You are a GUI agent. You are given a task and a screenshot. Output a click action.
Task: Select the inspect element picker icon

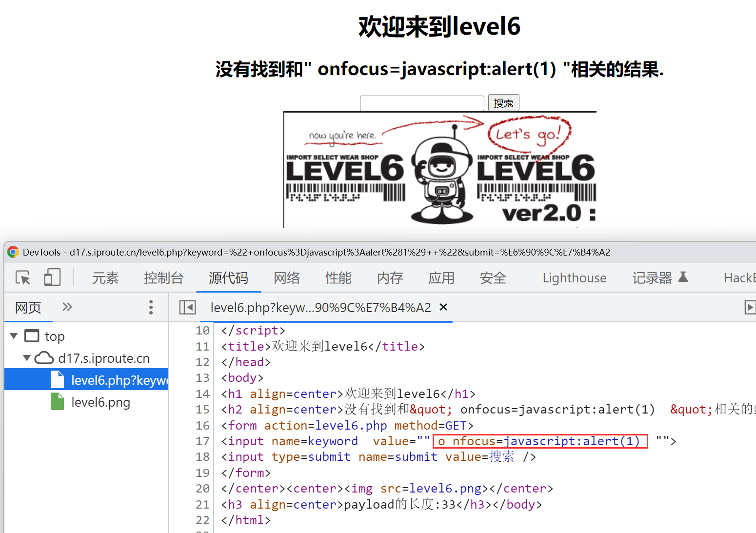tap(23, 277)
